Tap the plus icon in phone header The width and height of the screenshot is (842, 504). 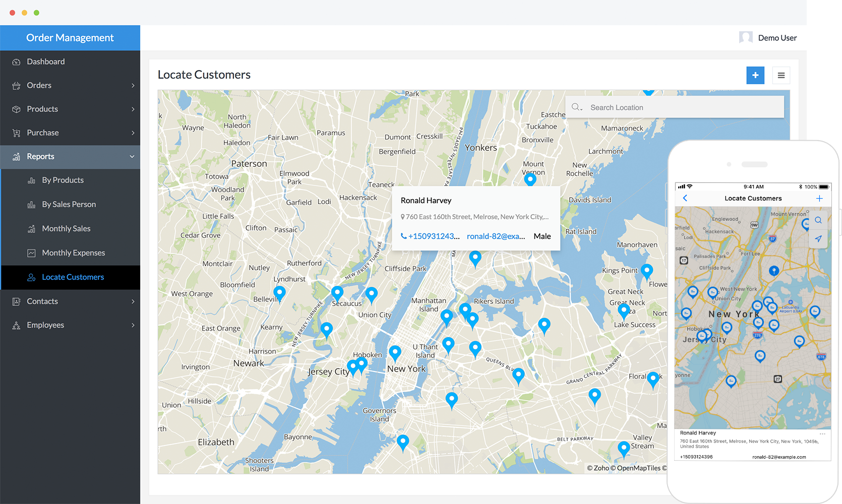click(x=819, y=198)
